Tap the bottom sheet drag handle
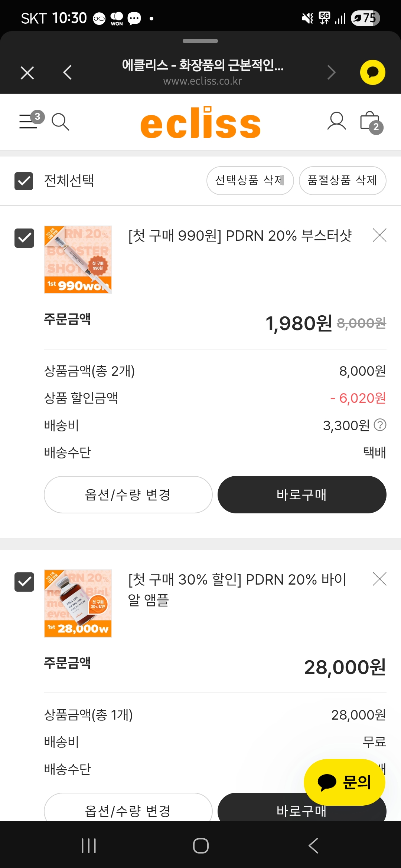401x868 pixels. (200, 41)
